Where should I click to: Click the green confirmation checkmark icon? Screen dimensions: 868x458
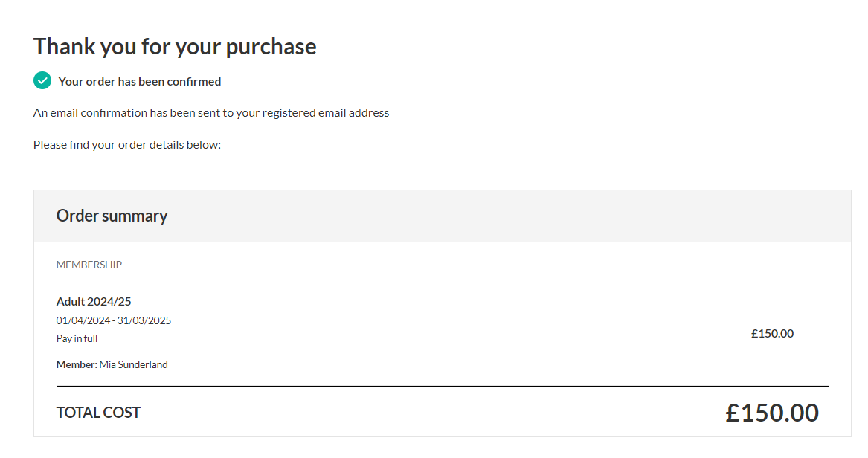point(42,81)
